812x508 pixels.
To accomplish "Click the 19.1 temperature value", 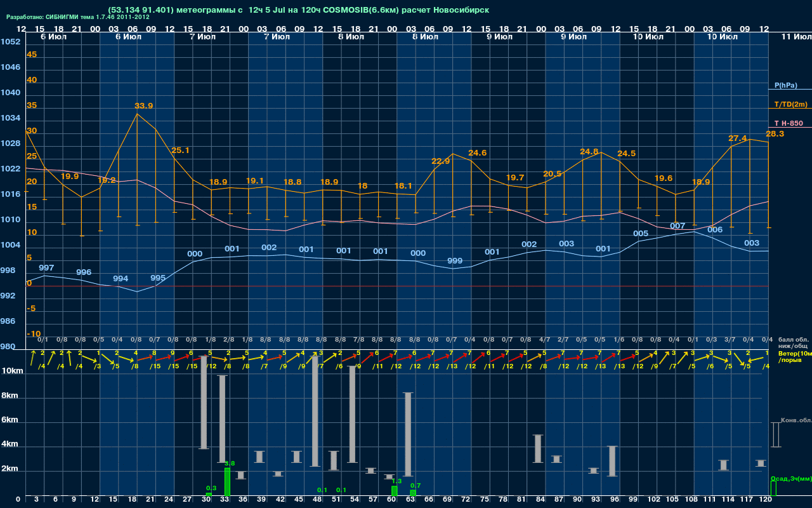I will (x=254, y=180).
